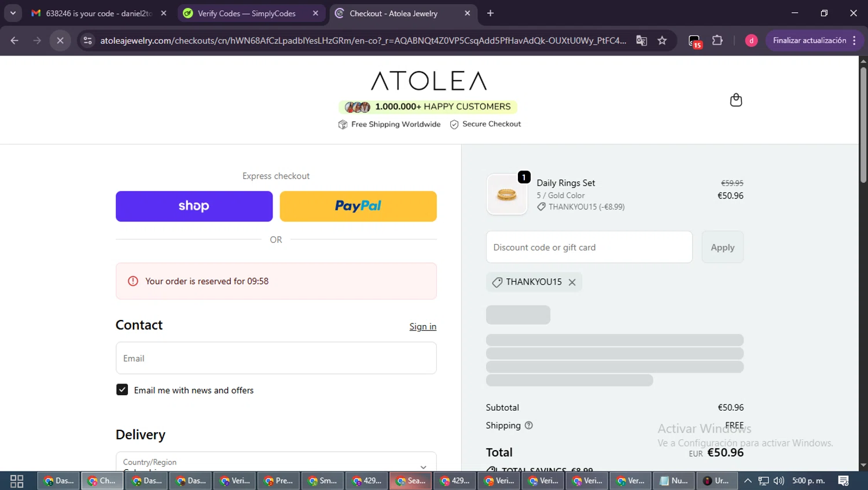Open the shopping bag cart icon
Screen dimensions: 868x490
[735, 100]
